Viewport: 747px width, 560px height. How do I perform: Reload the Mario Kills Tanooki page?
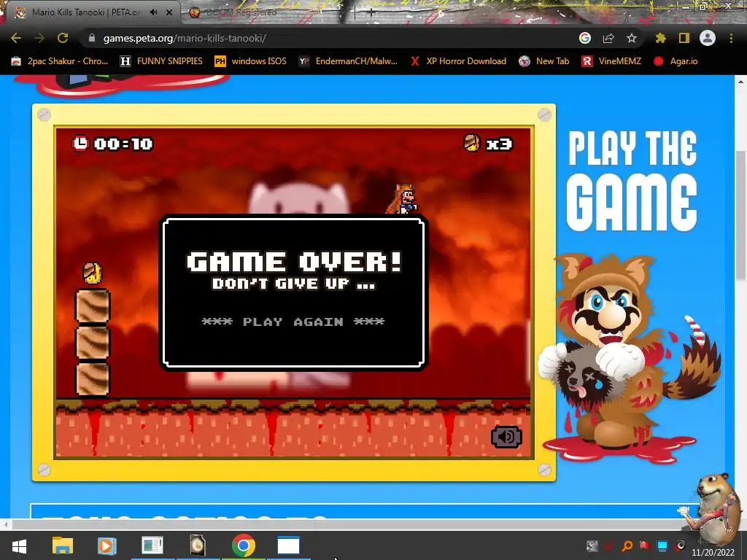(63, 38)
